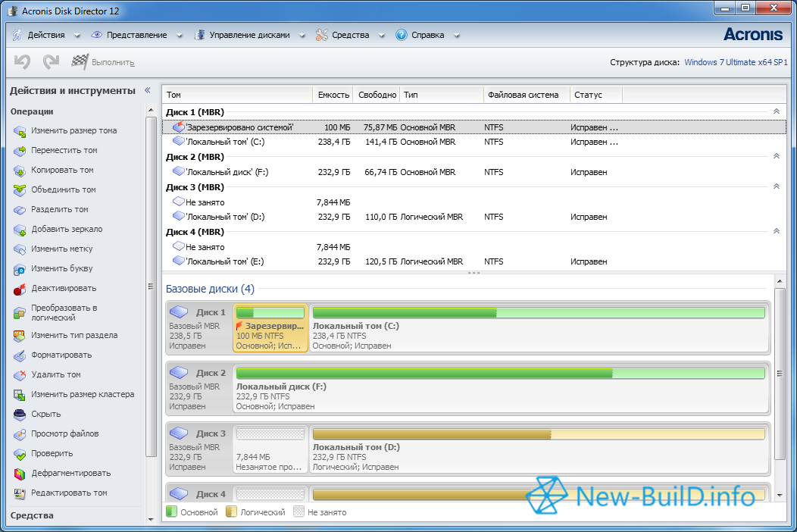Click the Delete volume icon (Удалить том)
This screenshot has width=797, height=532.
tap(20, 375)
